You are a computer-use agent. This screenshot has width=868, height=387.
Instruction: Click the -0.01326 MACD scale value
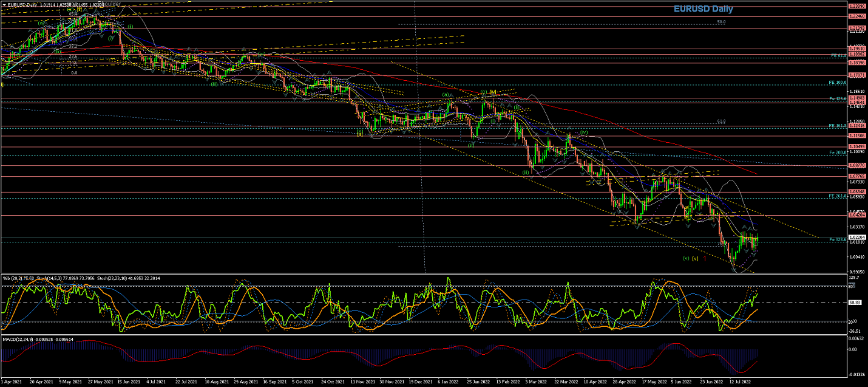pos(856,375)
